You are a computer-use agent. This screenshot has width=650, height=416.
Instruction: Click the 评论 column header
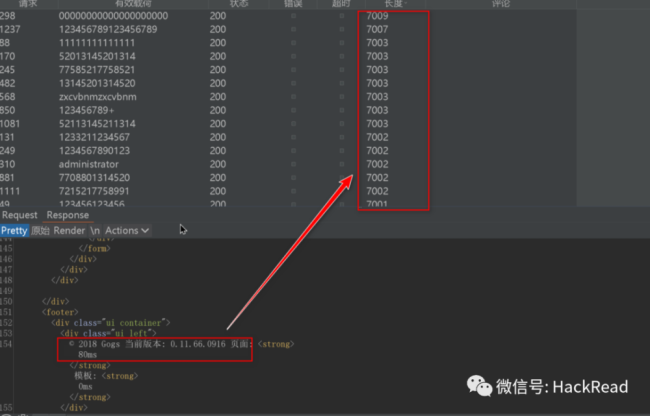coord(500,4)
